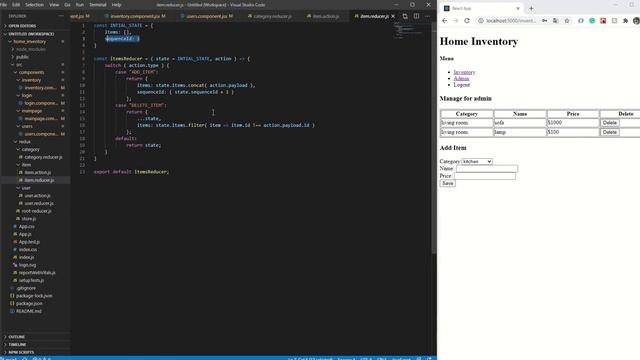Collapse the home_inventory folder
Screen dimensions: 640x360
tap(29, 42)
